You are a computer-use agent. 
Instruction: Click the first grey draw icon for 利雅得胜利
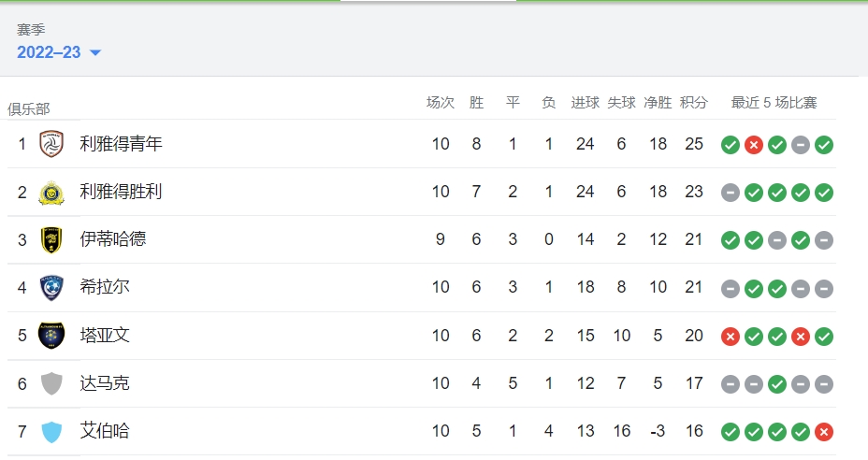(731, 193)
